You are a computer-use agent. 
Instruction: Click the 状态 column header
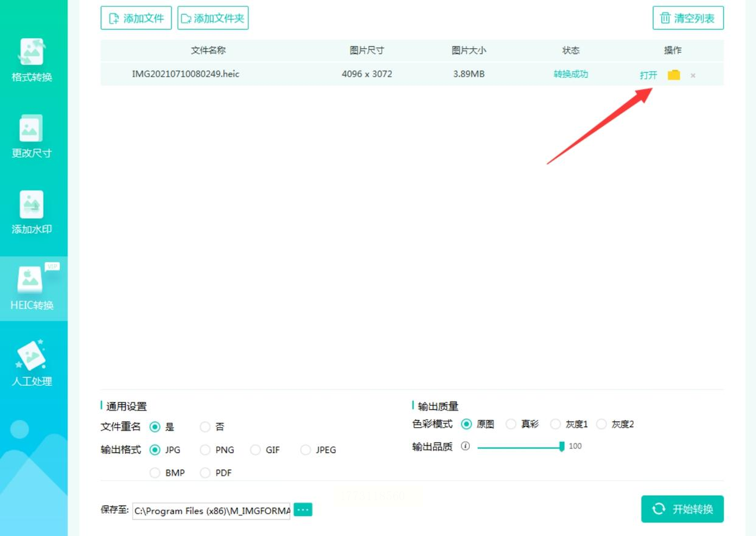point(571,50)
